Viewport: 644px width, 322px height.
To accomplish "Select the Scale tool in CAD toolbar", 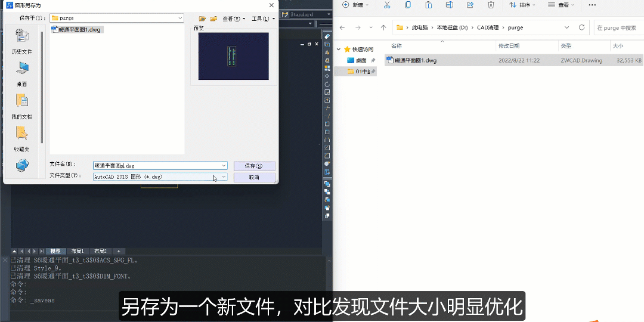I will coord(327,92).
